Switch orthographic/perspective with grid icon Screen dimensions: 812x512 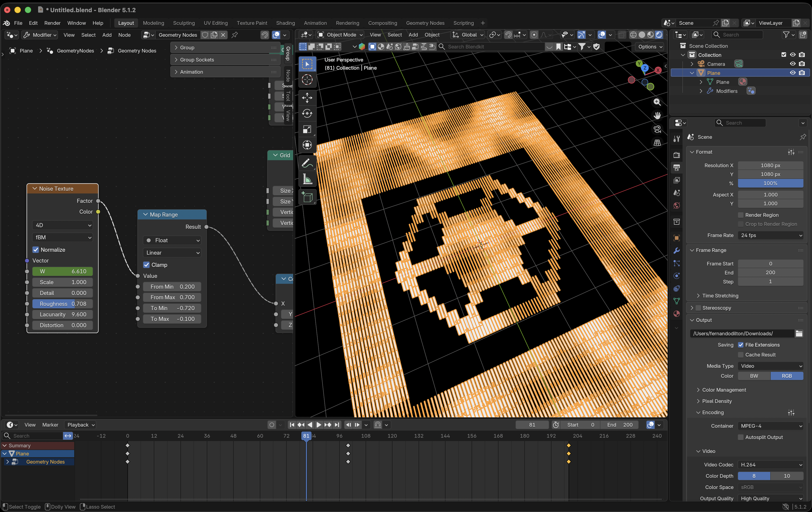(x=657, y=143)
